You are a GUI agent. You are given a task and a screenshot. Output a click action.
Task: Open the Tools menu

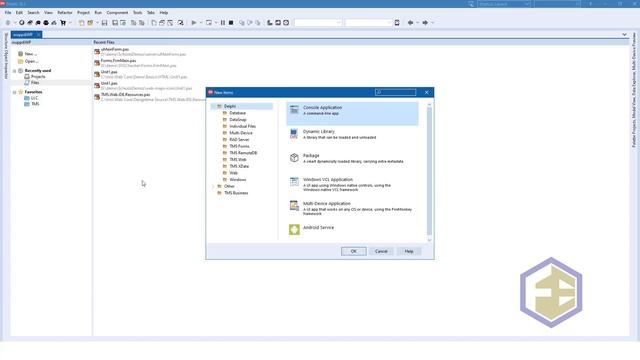(x=138, y=13)
